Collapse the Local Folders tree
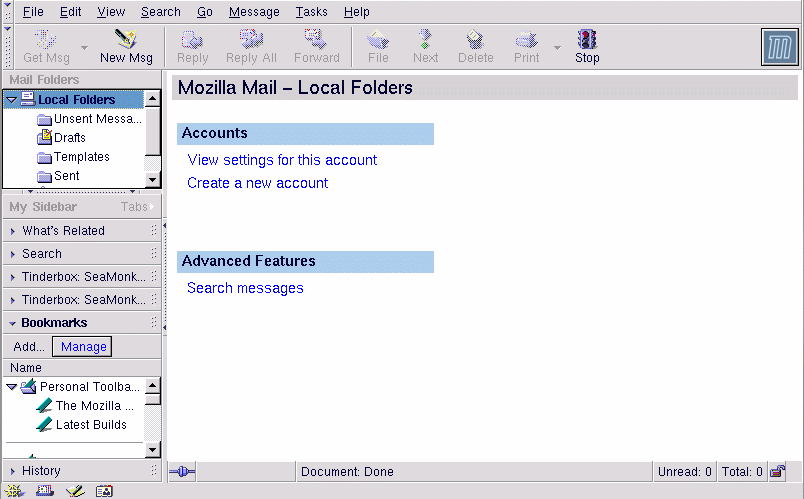Viewport: 804px width, 499px height. (x=11, y=100)
